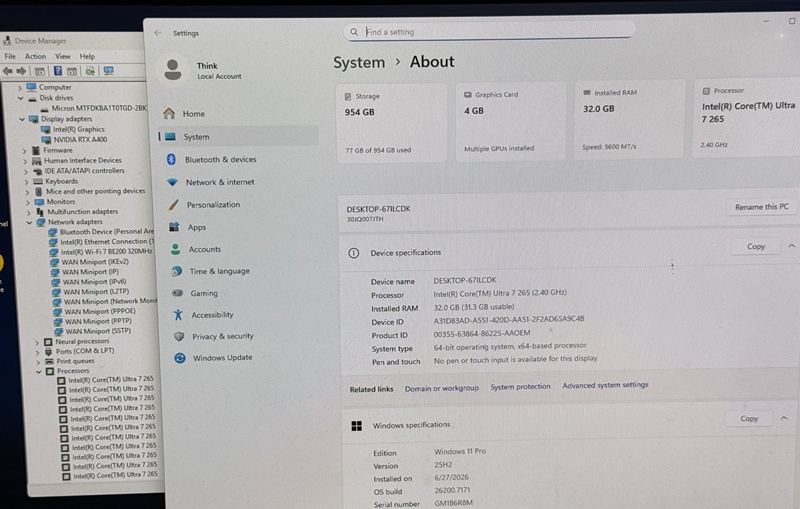Expand the Monitors node
Screen dimensions: 800x509
tap(28, 202)
